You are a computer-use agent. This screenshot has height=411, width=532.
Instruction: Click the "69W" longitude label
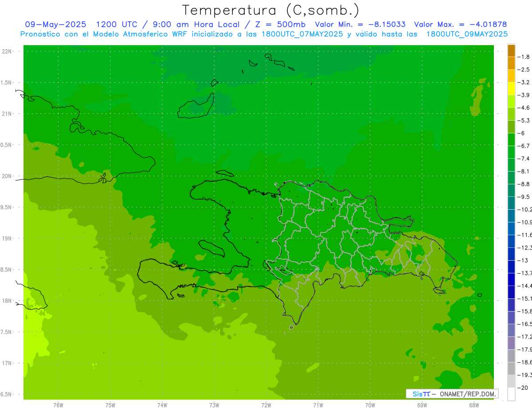[422, 405]
